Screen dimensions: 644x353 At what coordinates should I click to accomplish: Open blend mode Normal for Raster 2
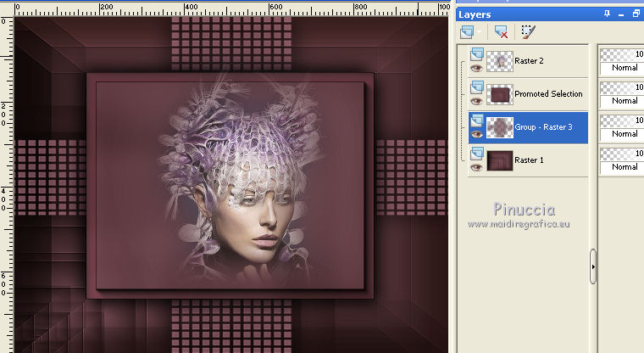(622, 68)
